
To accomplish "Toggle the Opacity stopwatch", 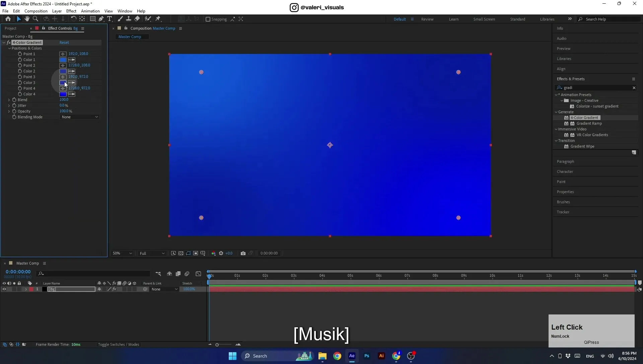I will tap(14, 111).
